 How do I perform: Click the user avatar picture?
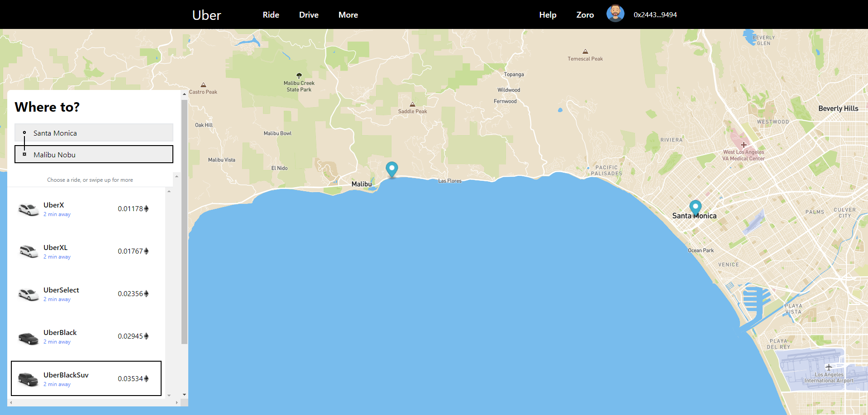615,14
